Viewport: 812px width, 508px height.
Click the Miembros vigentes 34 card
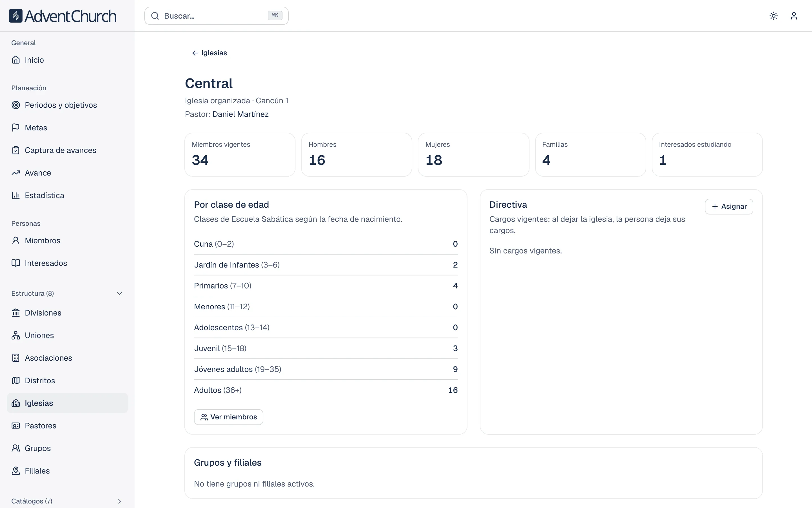pos(240,155)
